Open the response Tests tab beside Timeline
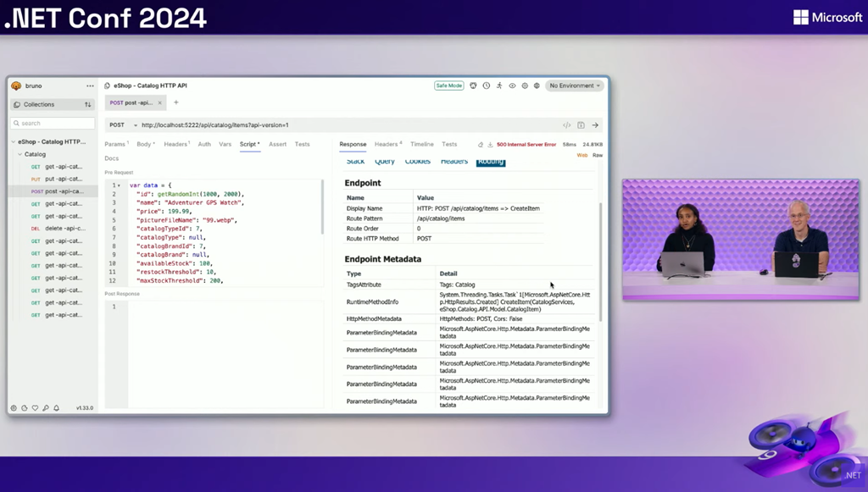The width and height of the screenshot is (868, 492). pos(449,144)
